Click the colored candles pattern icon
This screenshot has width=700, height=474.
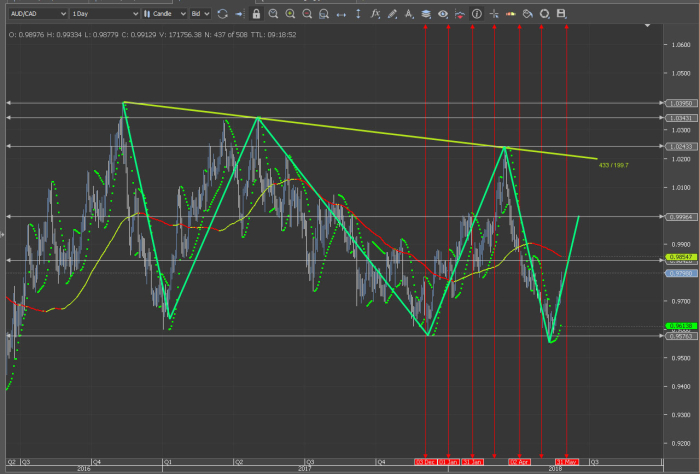point(511,14)
